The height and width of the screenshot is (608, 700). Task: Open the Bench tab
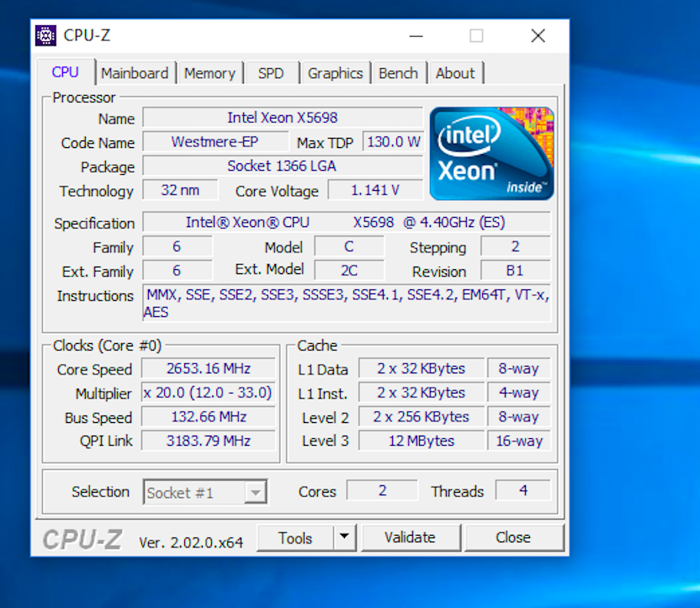point(398,73)
